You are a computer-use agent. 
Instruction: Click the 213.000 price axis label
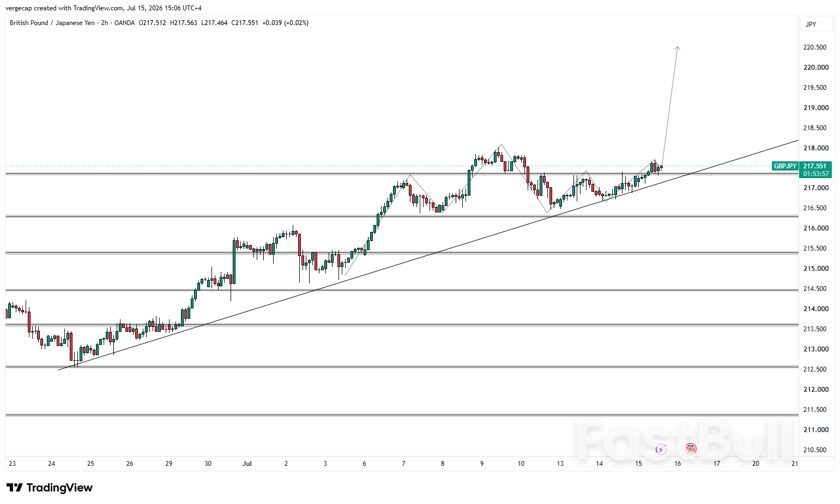point(816,349)
